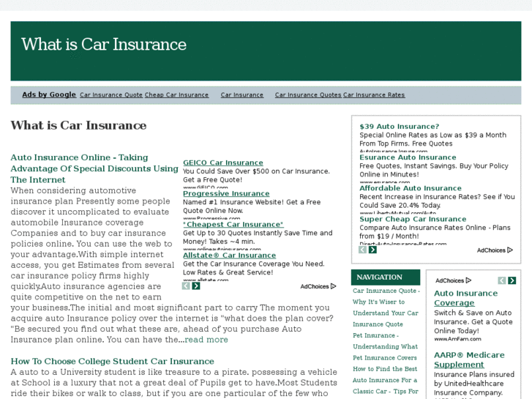Viewport: 532px width, 399px height.
Task: Open Auto Insurance Online article title
Action: [x=94, y=168]
